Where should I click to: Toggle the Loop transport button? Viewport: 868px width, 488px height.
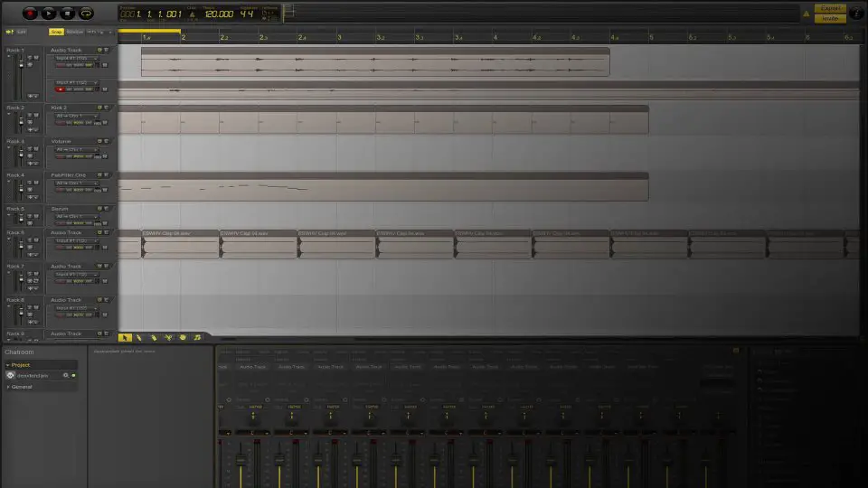[x=87, y=13]
